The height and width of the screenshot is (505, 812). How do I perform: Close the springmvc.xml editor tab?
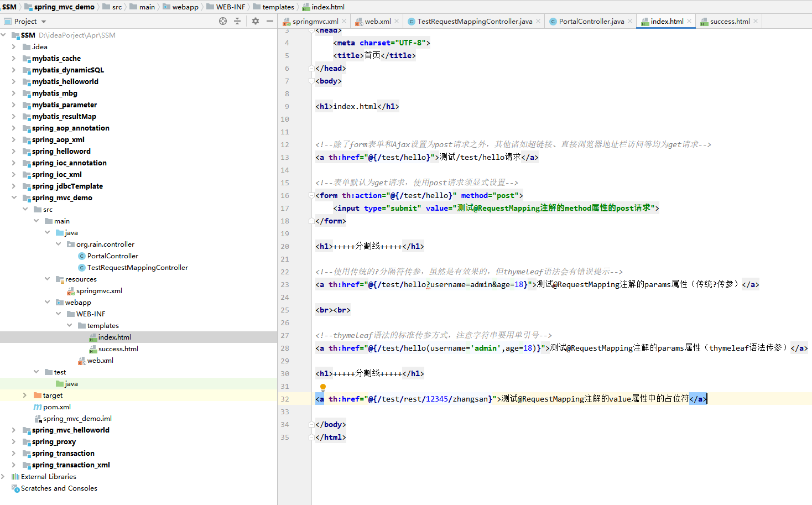pos(344,22)
